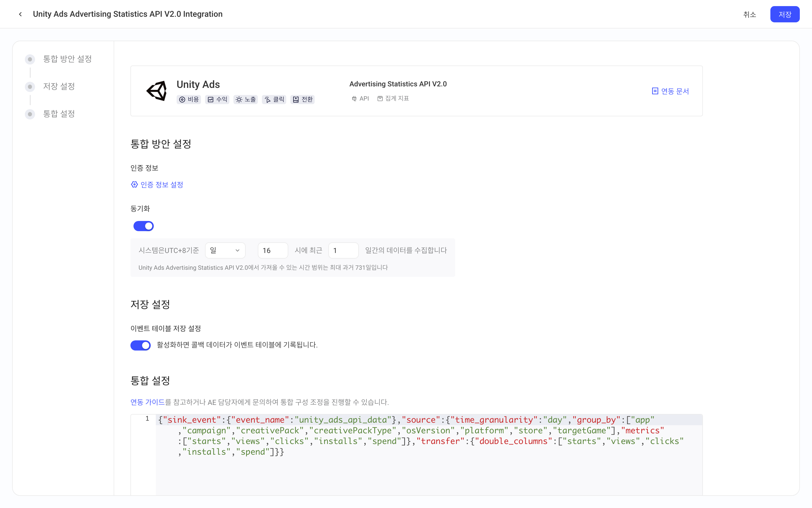This screenshot has height=508, width=812.
Task: Click the 클릭 click tag icon
Action: click(x=267, y=100)
